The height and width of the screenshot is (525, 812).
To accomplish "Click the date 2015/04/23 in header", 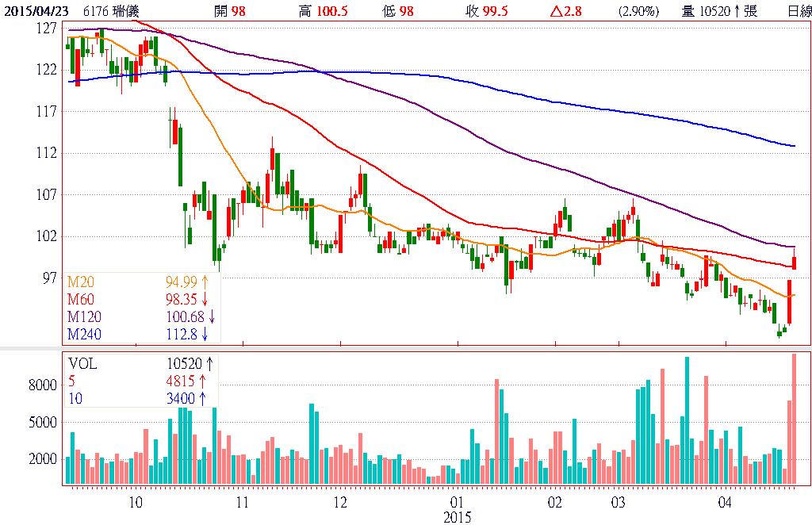I will point(36,11).
